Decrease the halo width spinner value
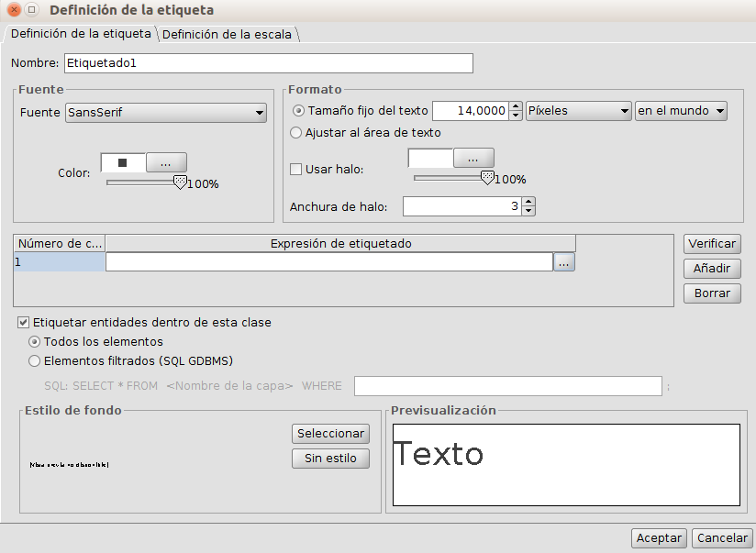756x553 pixels. [528, 211]
